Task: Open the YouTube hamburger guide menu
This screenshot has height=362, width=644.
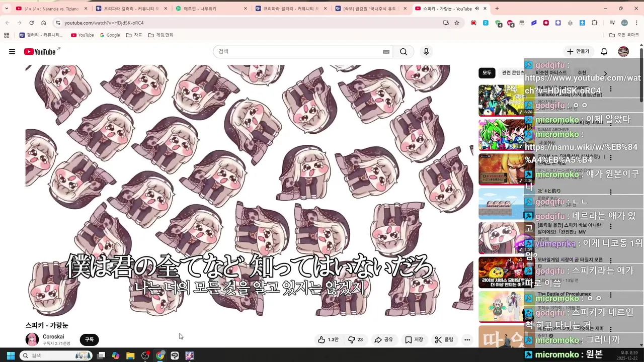Action: point(12,52)
